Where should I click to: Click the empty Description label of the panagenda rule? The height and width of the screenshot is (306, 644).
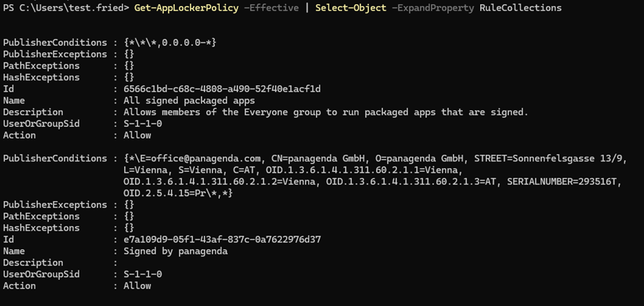pos(33,263)
